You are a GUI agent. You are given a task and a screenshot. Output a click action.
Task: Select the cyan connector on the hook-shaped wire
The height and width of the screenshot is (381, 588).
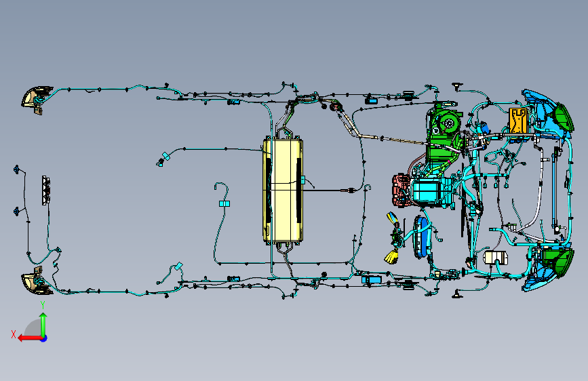point(224,203)
